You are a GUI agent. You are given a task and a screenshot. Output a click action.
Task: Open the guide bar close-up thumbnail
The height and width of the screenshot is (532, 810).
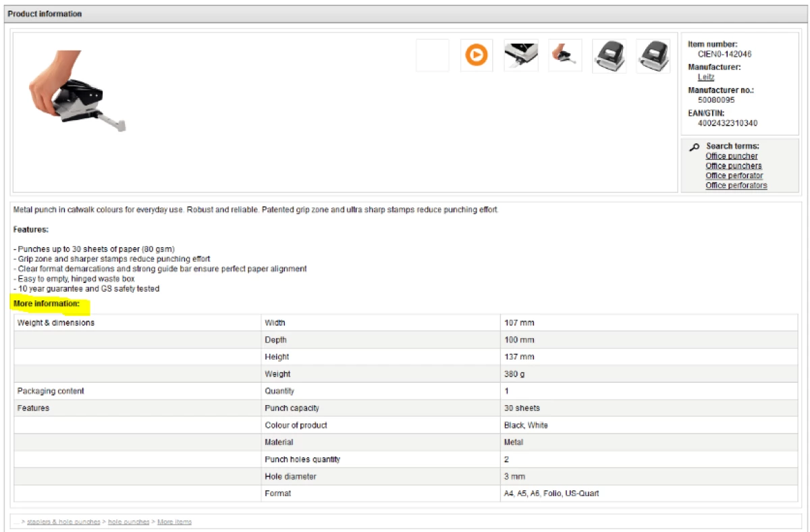521,55
